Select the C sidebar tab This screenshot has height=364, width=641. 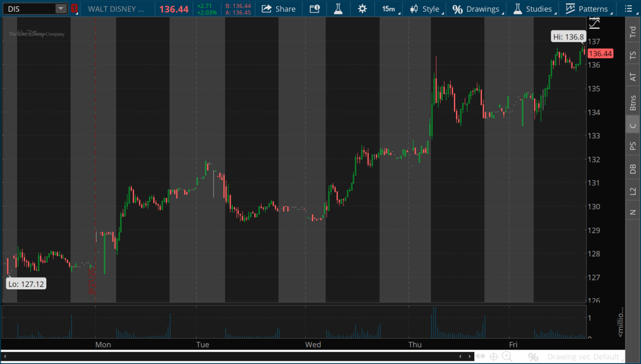coord(633,125)
